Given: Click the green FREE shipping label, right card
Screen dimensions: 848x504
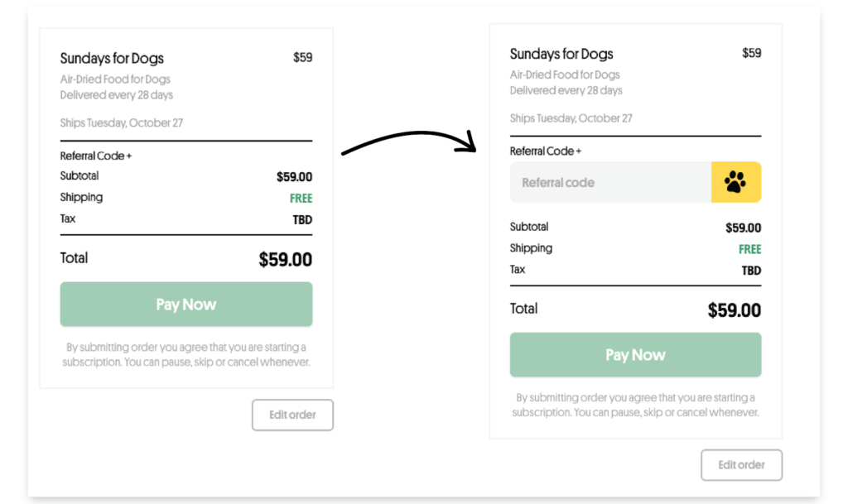Looking at the screenshot, I should [x=749, y=249].
